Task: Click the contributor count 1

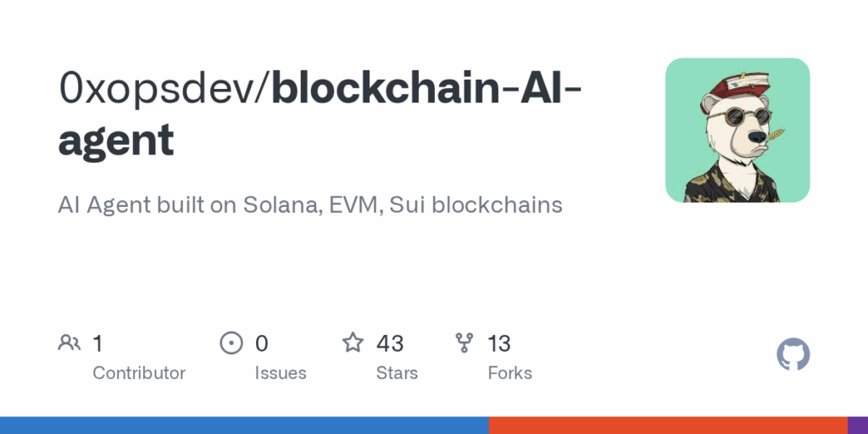Action: [97, 344]
